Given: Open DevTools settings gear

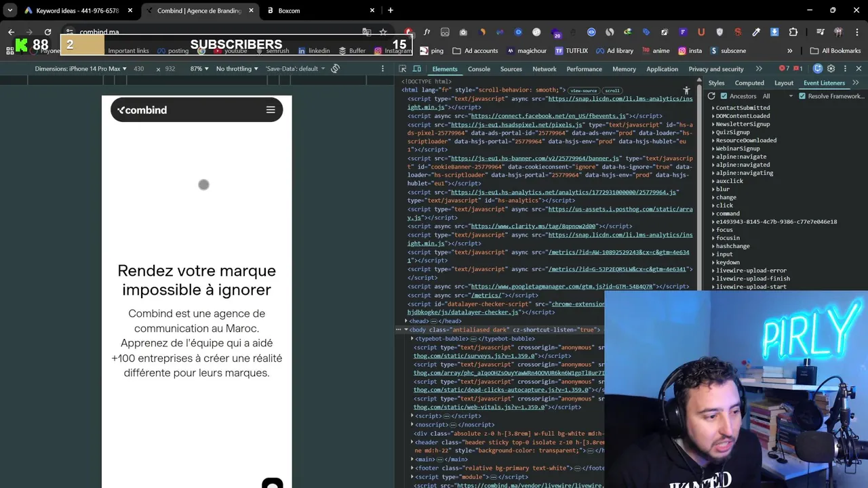Looking at the screenshot, I should (831, 68).
